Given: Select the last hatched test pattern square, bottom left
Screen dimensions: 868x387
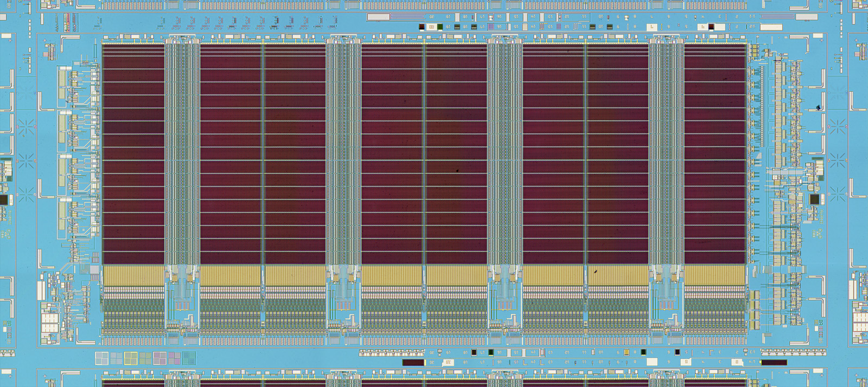Looking at the screenshot, I should pos(189,358).
